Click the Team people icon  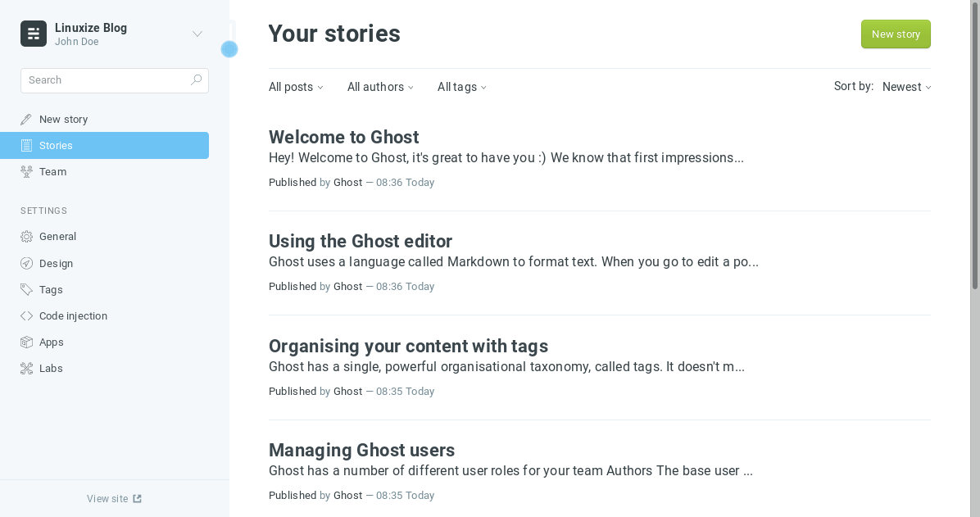pyautogui.click(x=26, y=172)
